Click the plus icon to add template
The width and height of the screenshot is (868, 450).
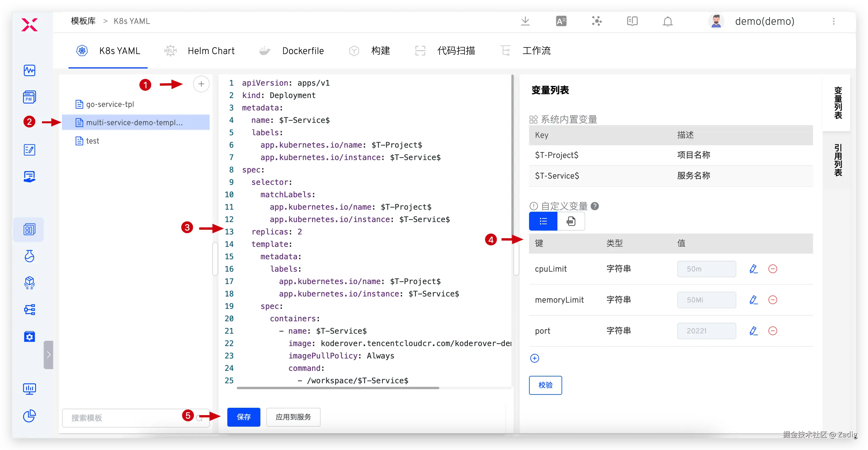click(201, 84)
